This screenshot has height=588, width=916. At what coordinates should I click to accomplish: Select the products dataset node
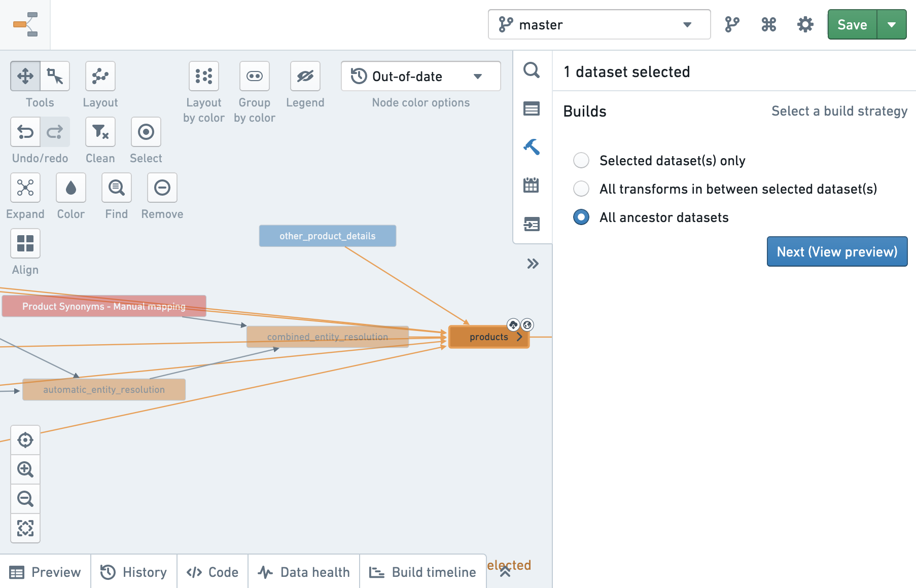(x=489, y=337)
